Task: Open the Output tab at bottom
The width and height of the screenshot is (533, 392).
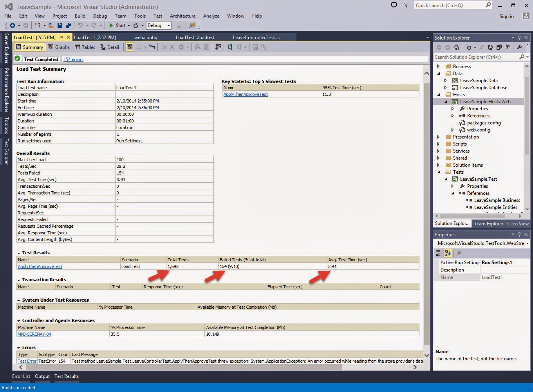Action: 42,376
